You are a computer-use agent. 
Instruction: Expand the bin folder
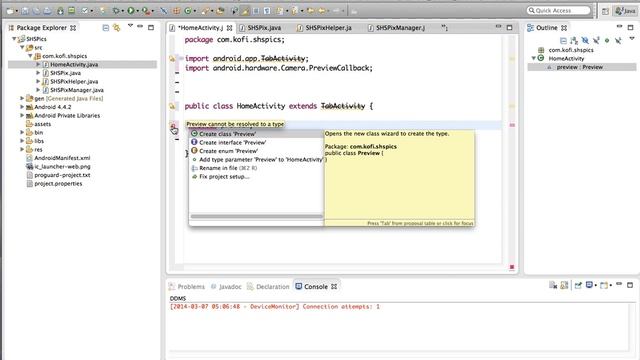coord(22,133)
